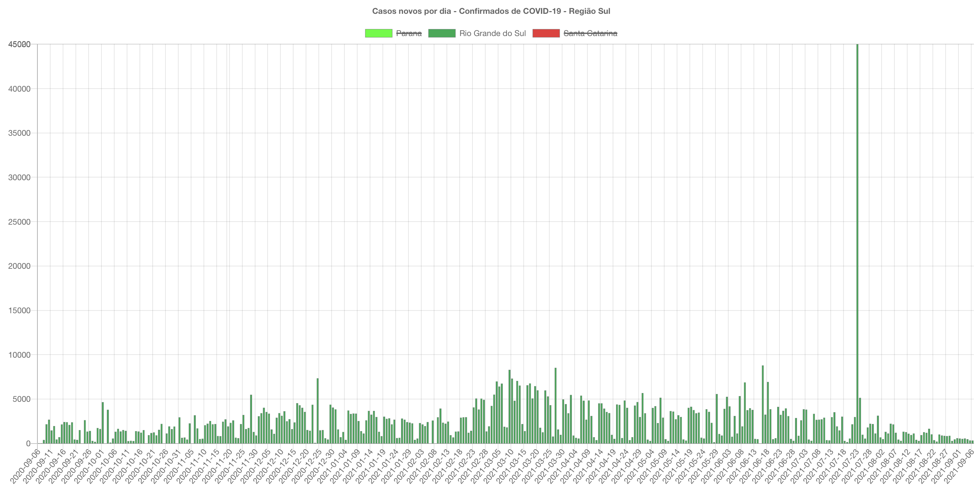Hide Rio Grande do Sul series via label
This screenshot has height=489, width=980.
[x=492, y=33]
